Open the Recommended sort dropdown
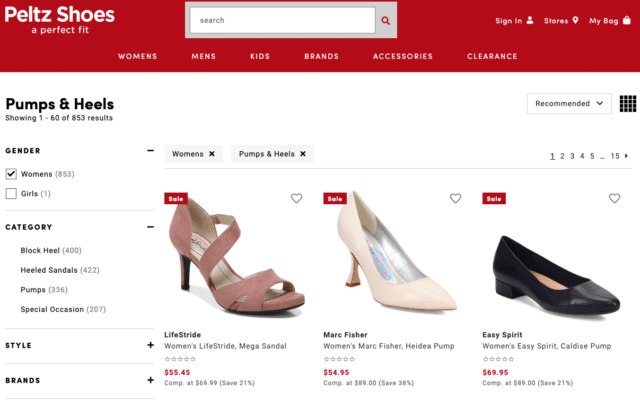Screen dimensions: 640x400 tap(569, 103)
